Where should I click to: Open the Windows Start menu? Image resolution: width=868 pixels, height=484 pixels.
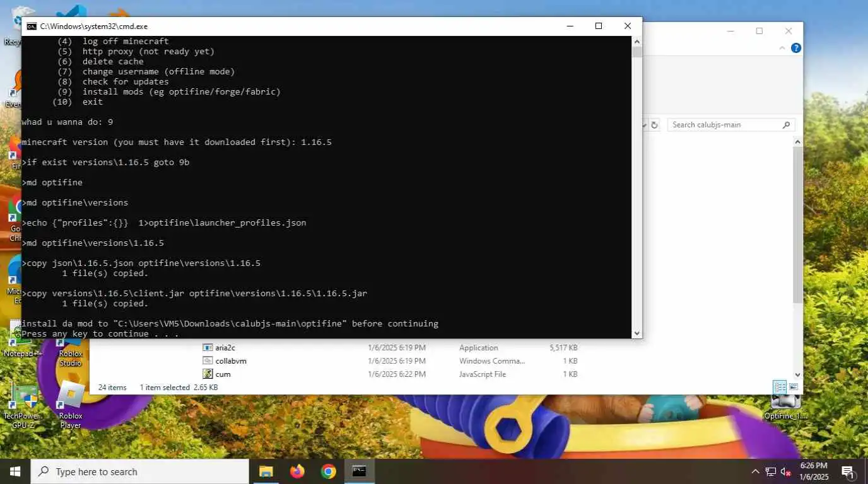point(15,471)
